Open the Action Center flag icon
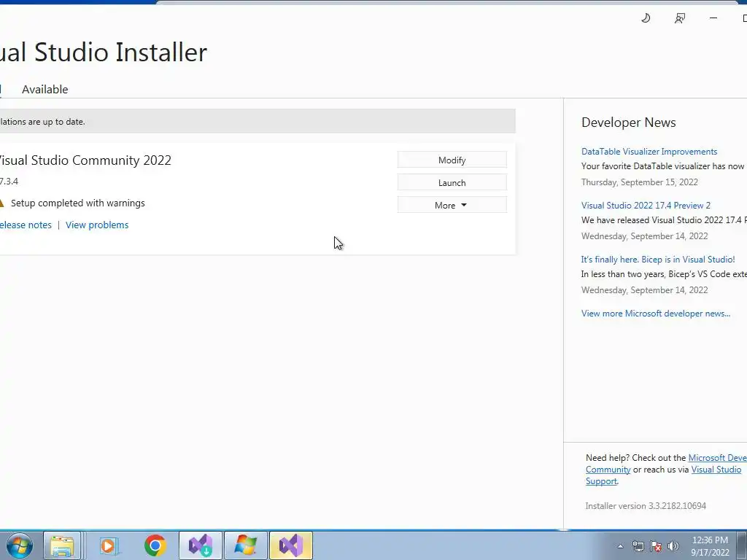Screen dimensions: 747x560 (656, 546)
